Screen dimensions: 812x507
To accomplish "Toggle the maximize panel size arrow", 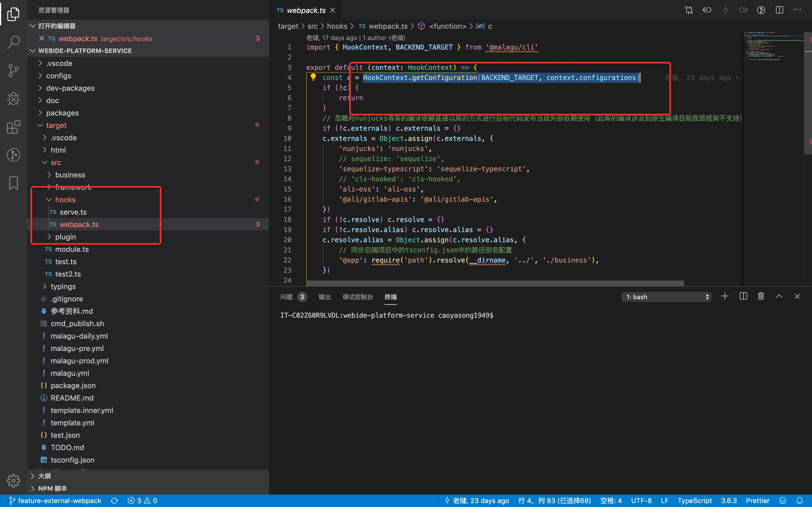I will 779,296.
